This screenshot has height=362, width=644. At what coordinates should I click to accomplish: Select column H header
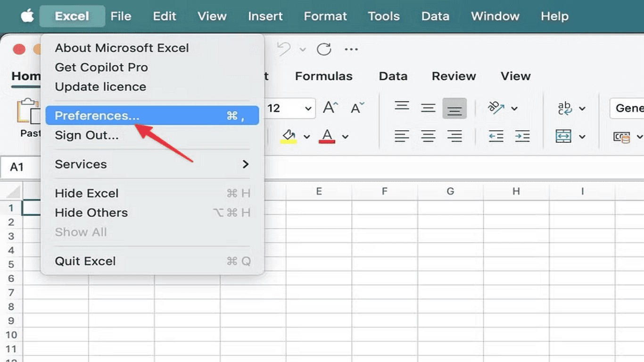(x=516, y=191)
